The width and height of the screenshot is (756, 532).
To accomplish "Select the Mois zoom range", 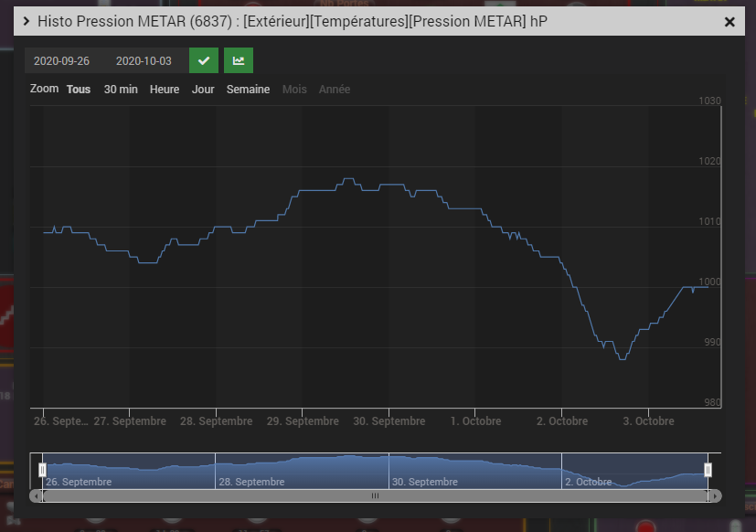I will (294, 90).
